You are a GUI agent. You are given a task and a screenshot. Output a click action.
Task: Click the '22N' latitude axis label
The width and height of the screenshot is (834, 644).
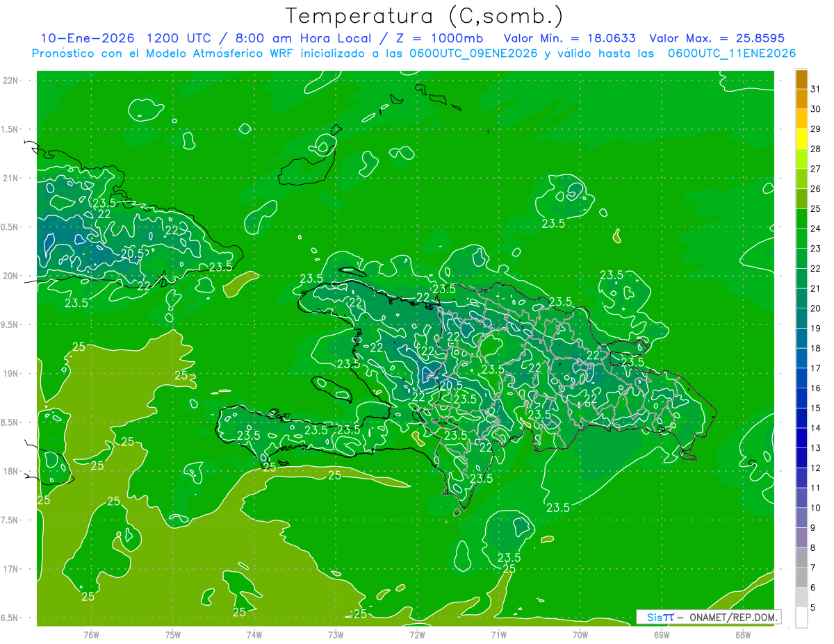(11, 81)
